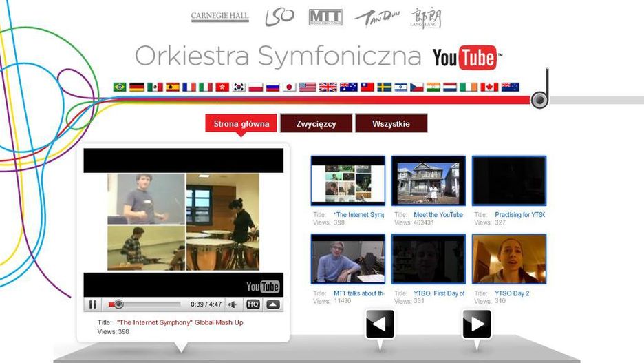This screenshot has height=363, width=644.
Task: Open the YTSO Day 2 thumbnail
Action: click(x=509, y=259)
